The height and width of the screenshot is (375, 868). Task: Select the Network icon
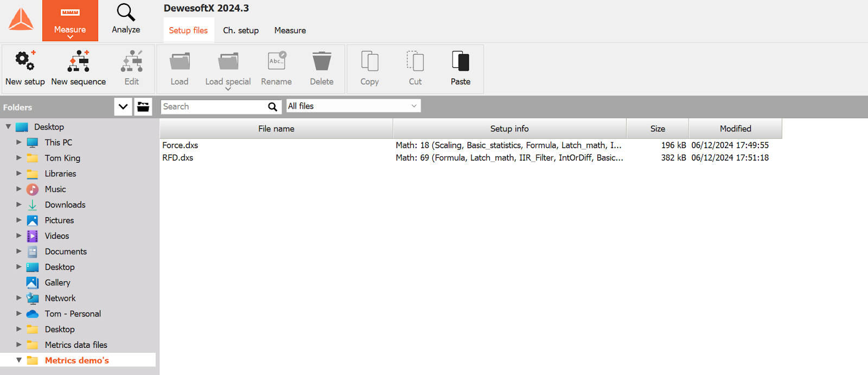[x=33, y=298]
